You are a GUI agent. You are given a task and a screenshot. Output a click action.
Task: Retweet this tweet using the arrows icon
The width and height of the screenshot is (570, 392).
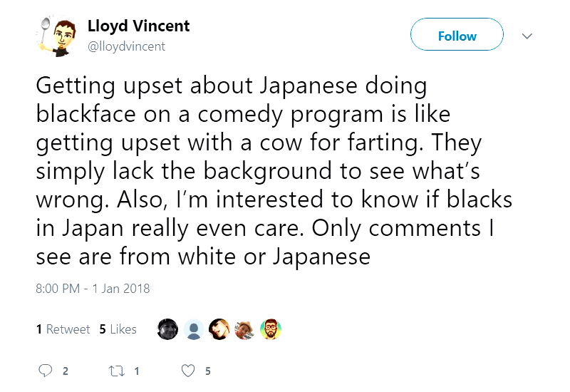coord(115,371)
